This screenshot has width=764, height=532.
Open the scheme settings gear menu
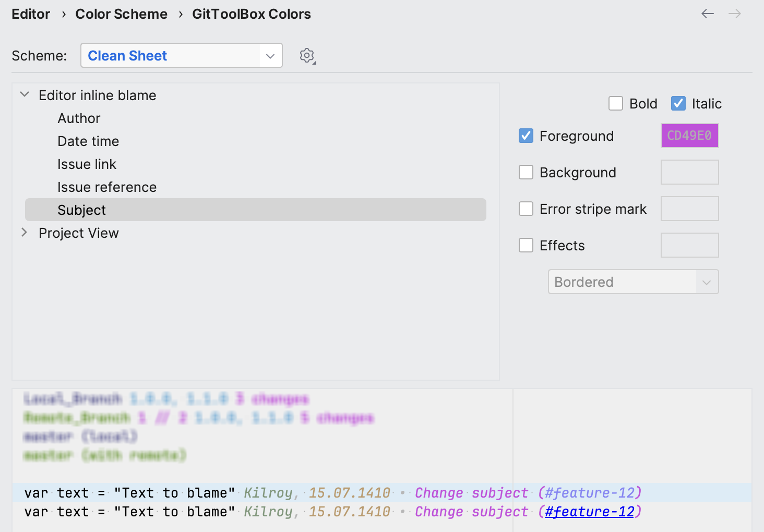tap(307, 55)
